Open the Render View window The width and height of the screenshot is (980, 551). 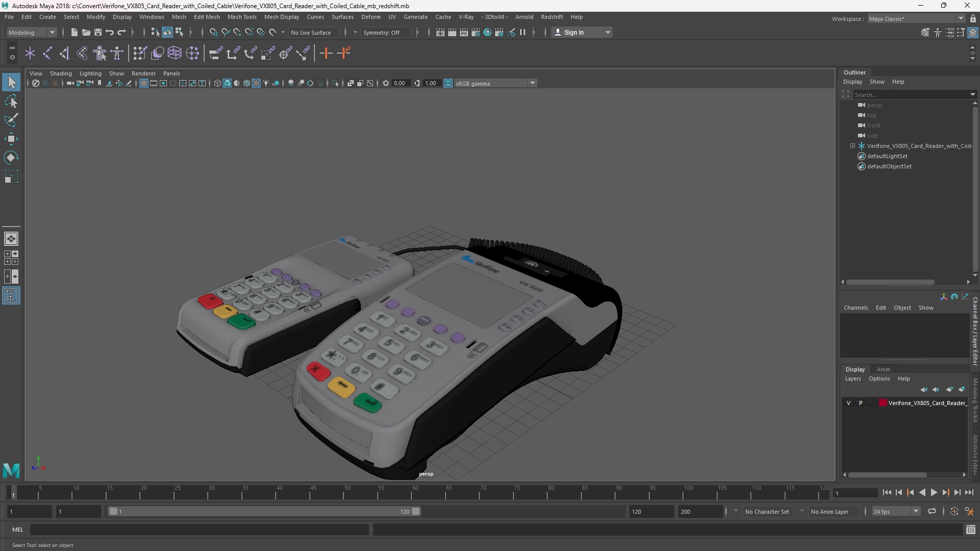[440, 32]
